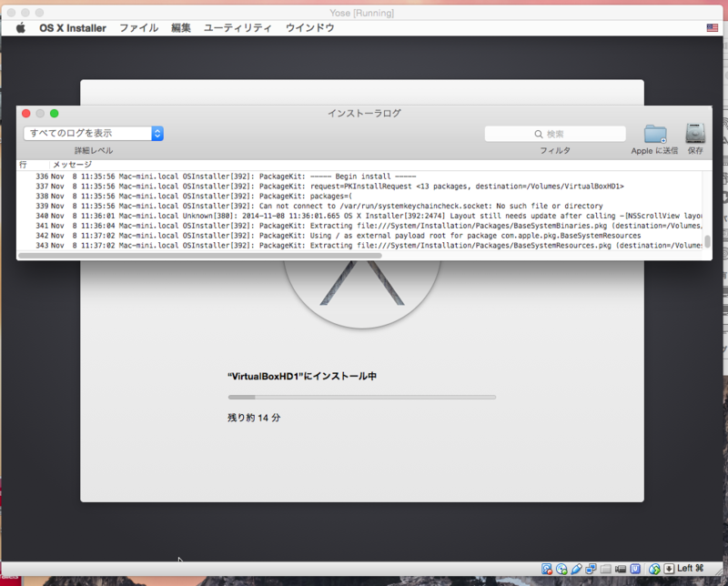Open the ユーティリティ menu
The width and height of the screenshot is (728, 586).
238,28
